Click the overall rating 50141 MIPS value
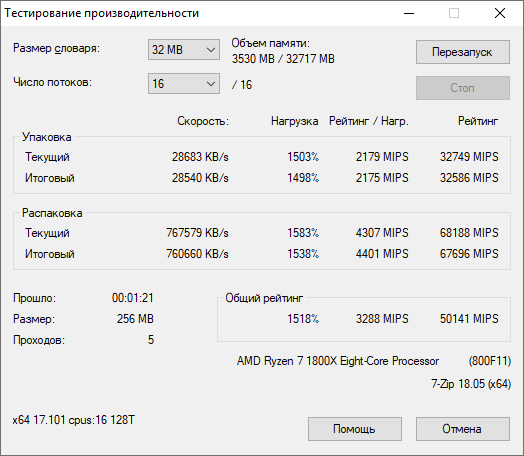524x456 pixels. tap(469, 319)
